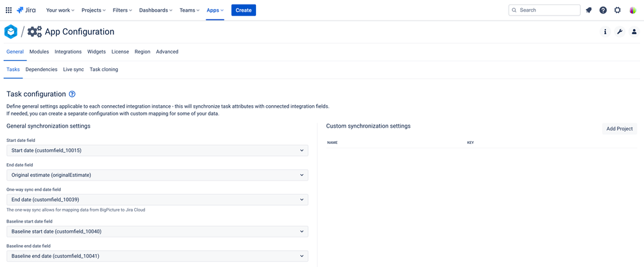Switch to the Modules tab
The image size is (644, 267).
pos(39,52)
